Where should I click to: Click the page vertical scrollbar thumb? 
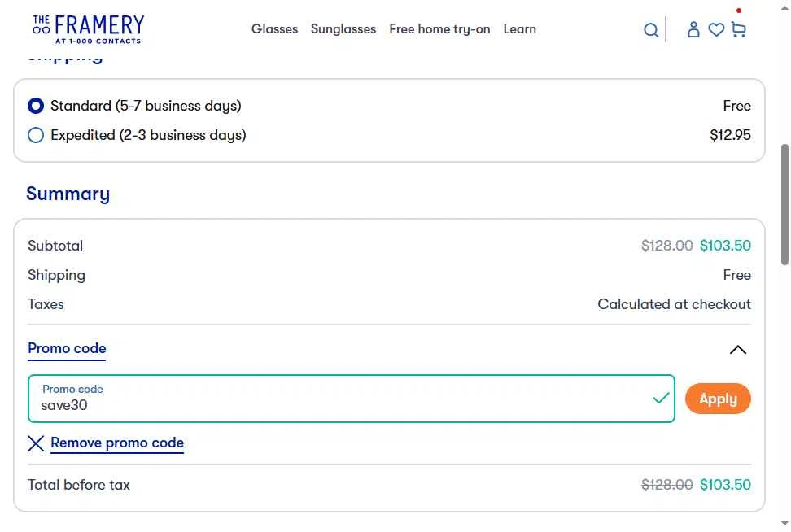point(785,204)
